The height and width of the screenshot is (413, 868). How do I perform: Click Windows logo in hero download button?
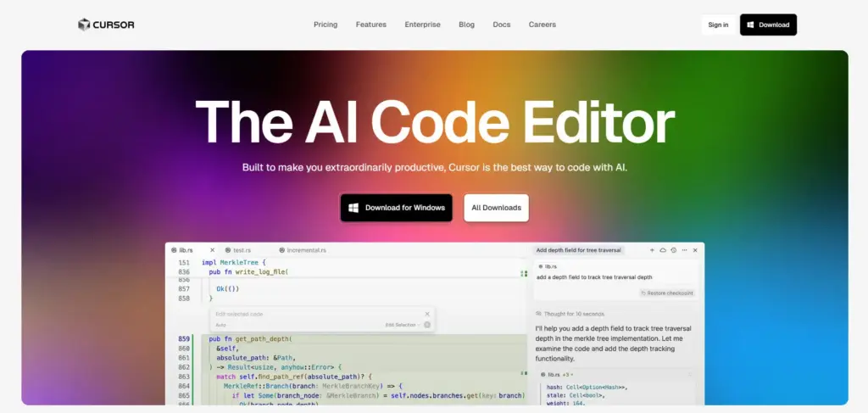click(353, 208)
